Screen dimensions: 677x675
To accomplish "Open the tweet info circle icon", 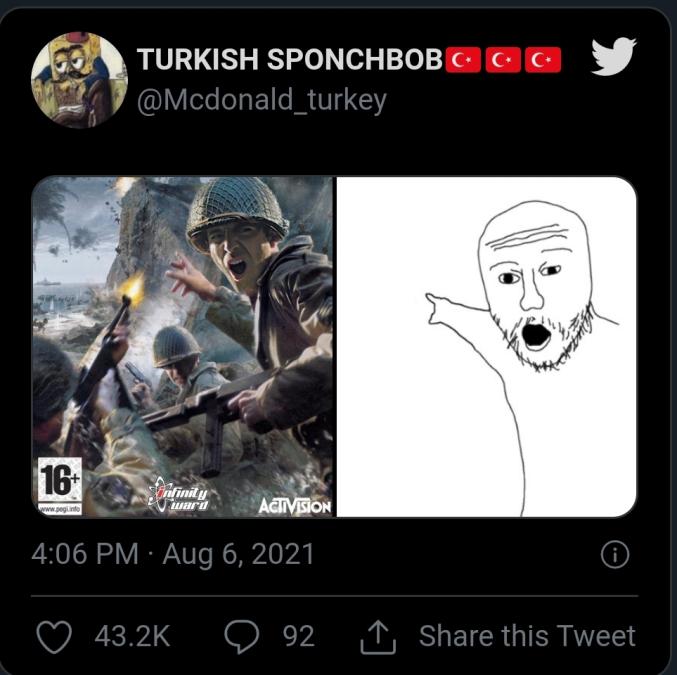I will [615, 555].
